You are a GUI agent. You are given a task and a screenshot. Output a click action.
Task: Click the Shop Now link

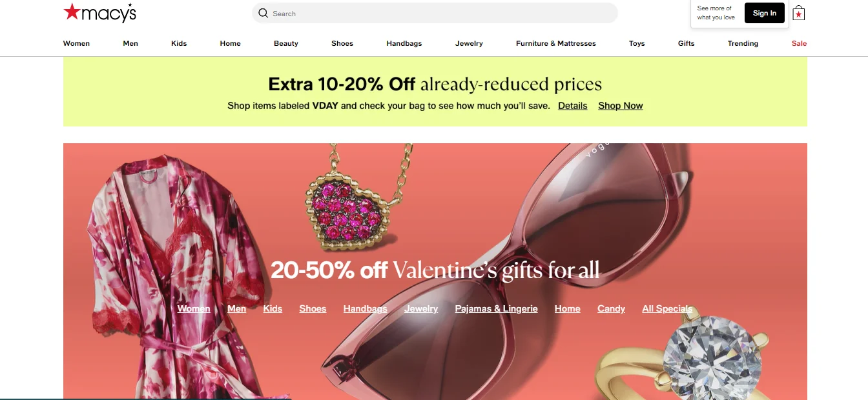[x=621, y=106]
